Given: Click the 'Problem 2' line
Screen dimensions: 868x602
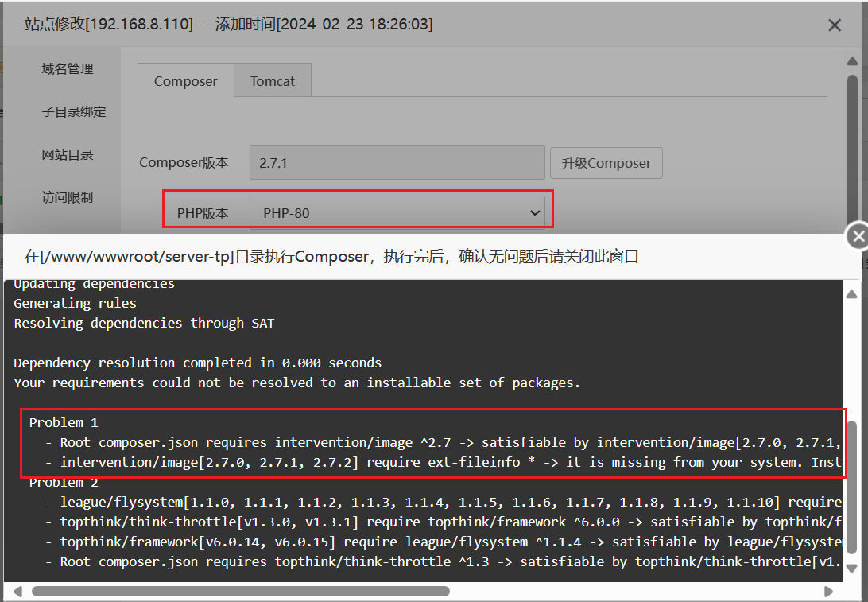Looking at the screenshot, I should click(64, 483).
